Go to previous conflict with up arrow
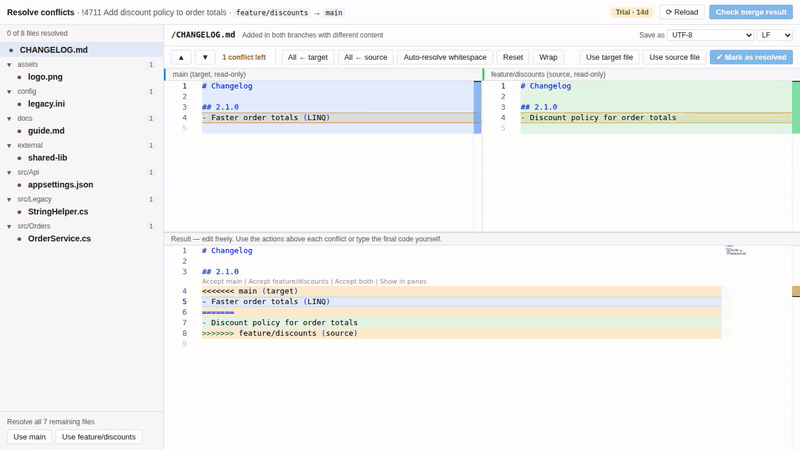The image size is (800, 450). 181,57
